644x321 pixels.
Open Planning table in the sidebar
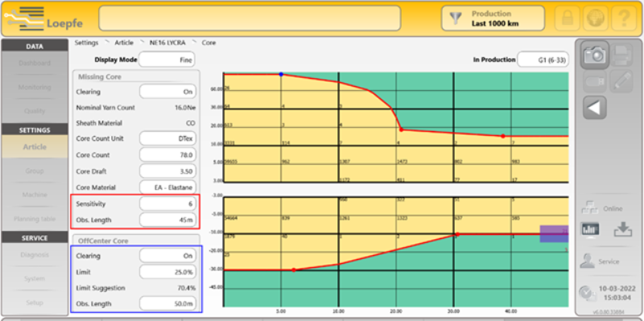pos(35,219)
